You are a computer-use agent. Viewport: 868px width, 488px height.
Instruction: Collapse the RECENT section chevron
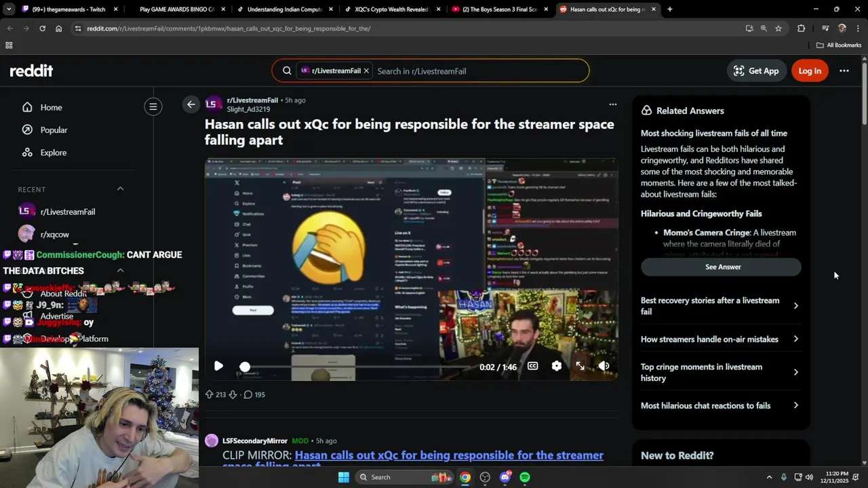(120, 189)
